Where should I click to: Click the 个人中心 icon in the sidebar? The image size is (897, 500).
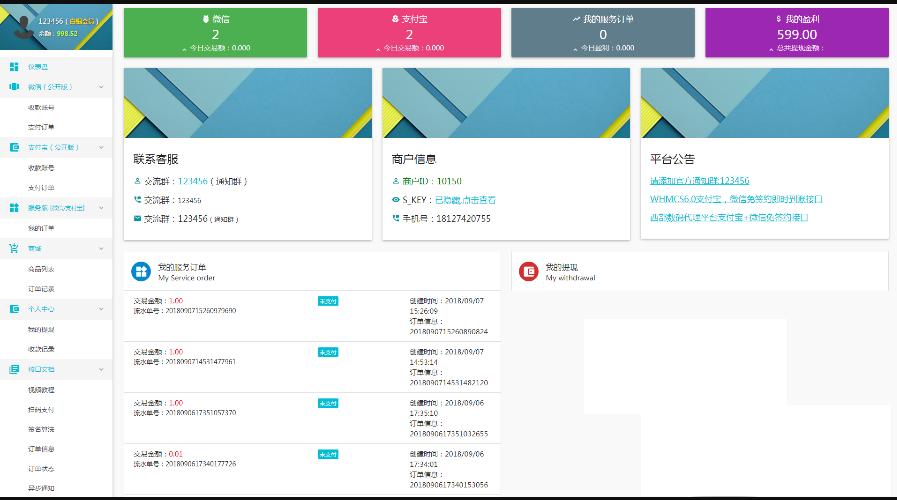14,309
